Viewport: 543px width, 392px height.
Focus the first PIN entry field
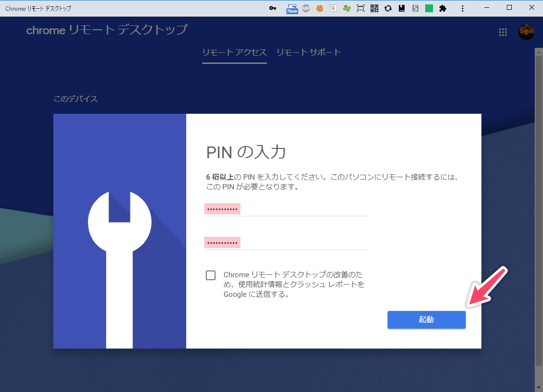287,209
